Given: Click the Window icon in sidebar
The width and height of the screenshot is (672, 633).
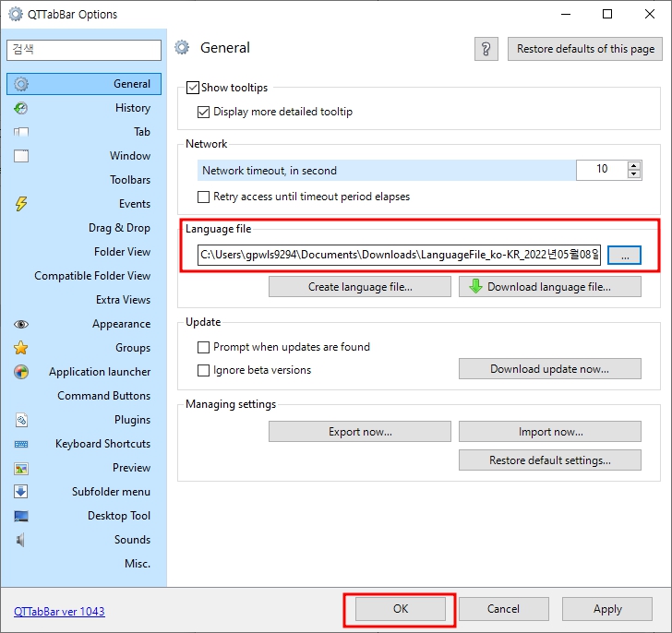Looking at the screenshot, I should click(21, 156).
